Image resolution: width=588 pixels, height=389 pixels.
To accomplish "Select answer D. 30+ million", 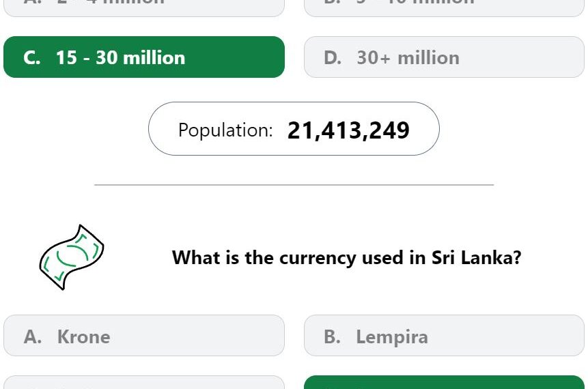I will point(444,57).
